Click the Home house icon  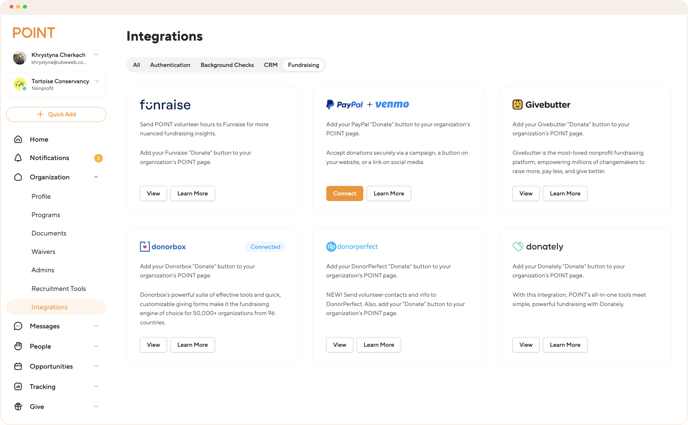18,139
